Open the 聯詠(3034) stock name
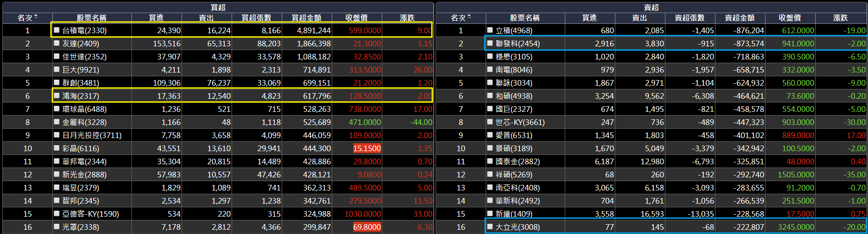 tap(514, 83)
